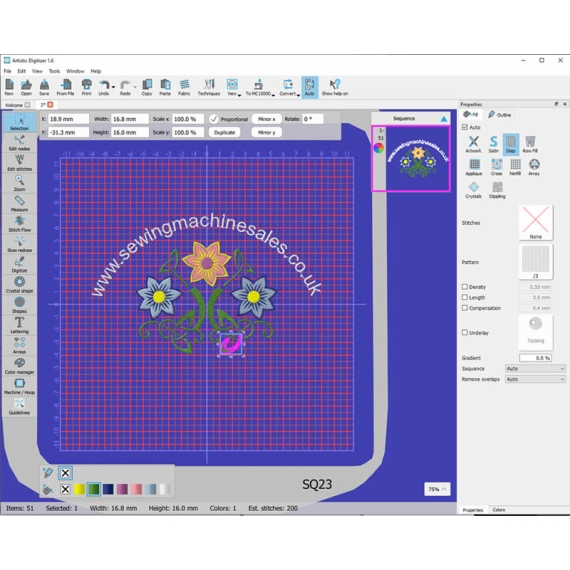Open the Undo history dropdown arrow
Image resolution: width=570 pixels, height=570 pixels.
tap(113, 87)
